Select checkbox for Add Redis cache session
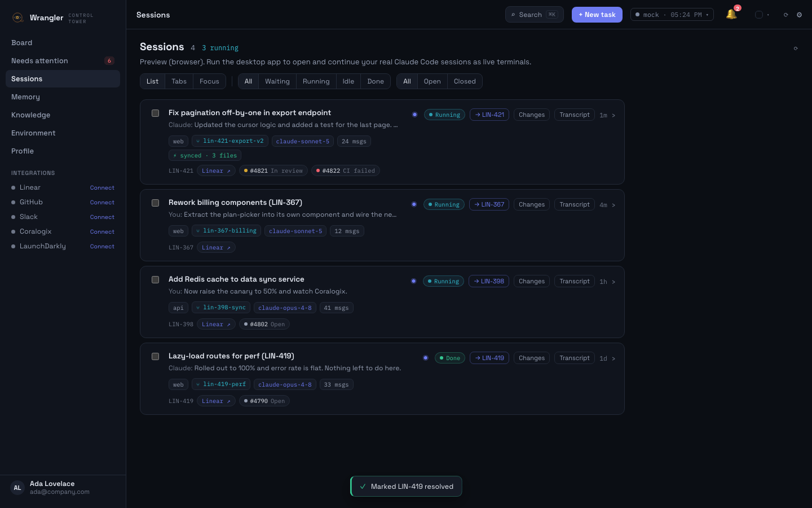 [x=155, y=279]
